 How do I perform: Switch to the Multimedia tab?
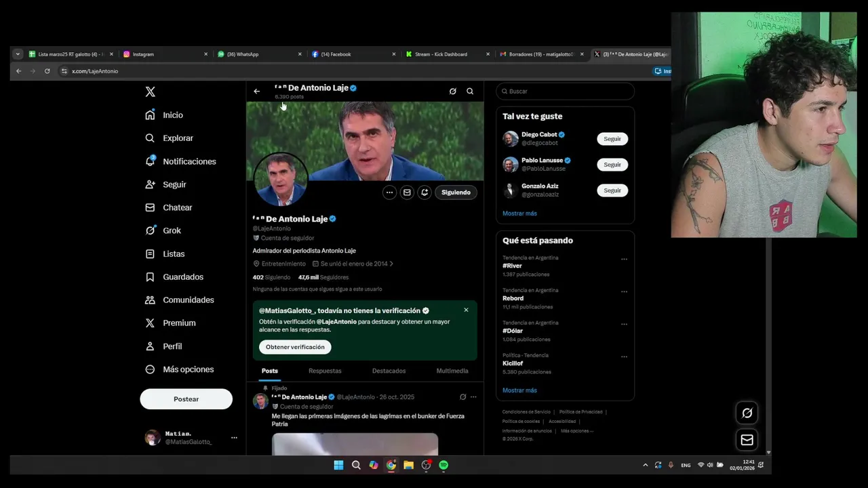[452, 371]
